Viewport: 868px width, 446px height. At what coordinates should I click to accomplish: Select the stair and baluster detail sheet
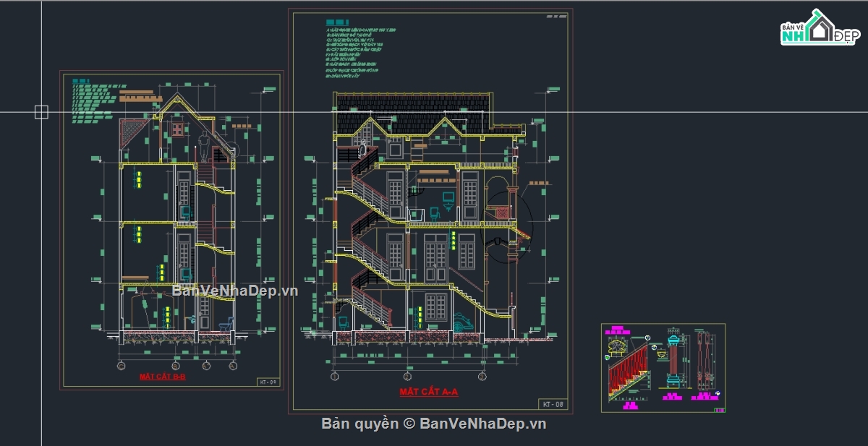663,368
